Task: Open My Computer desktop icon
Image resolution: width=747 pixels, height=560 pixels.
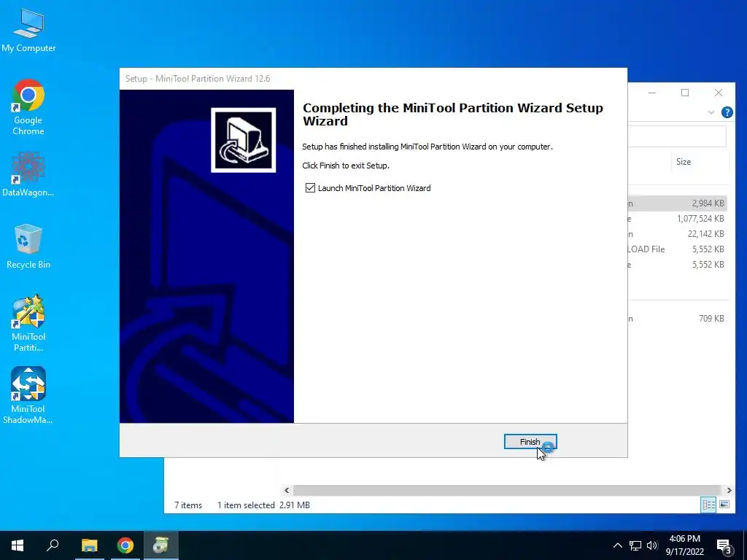Action: [28, 30]
